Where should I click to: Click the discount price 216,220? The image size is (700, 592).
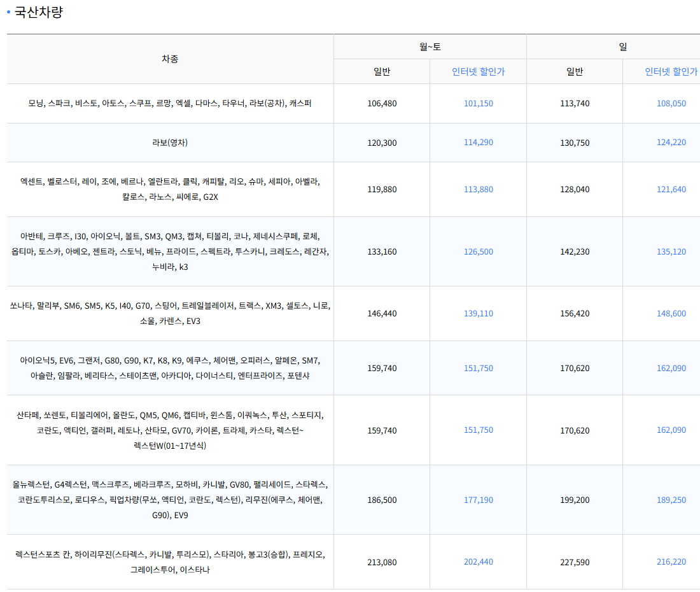[671, 561]
